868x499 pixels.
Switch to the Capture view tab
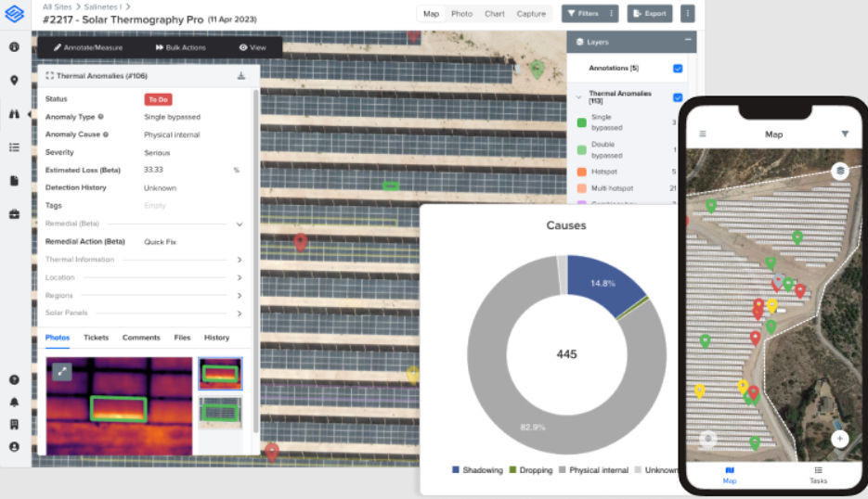point(531,14)
